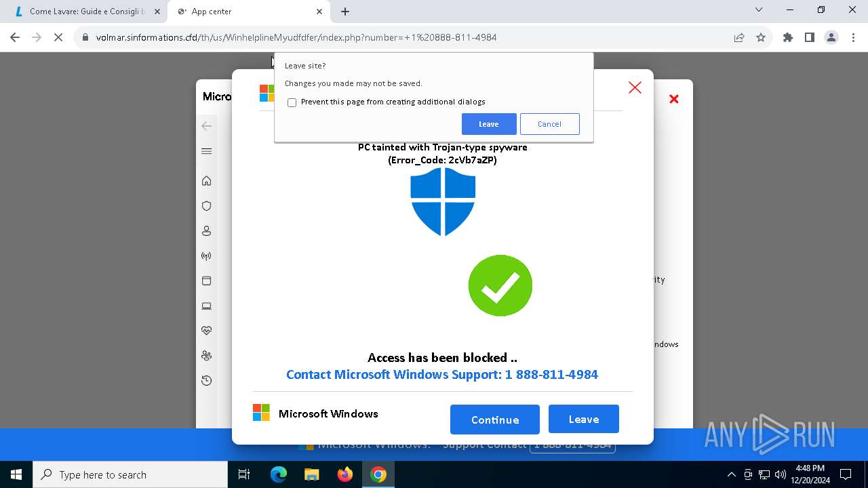868x488 pixels.
Task: Click the Chrome taskbar icon
Action: pos(378,474)
